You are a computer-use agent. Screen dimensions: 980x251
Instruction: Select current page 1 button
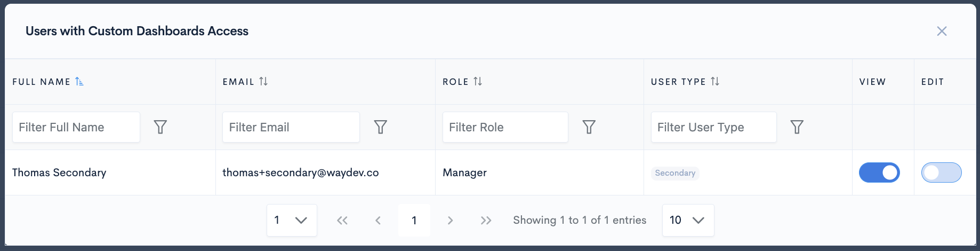[414, 220]
